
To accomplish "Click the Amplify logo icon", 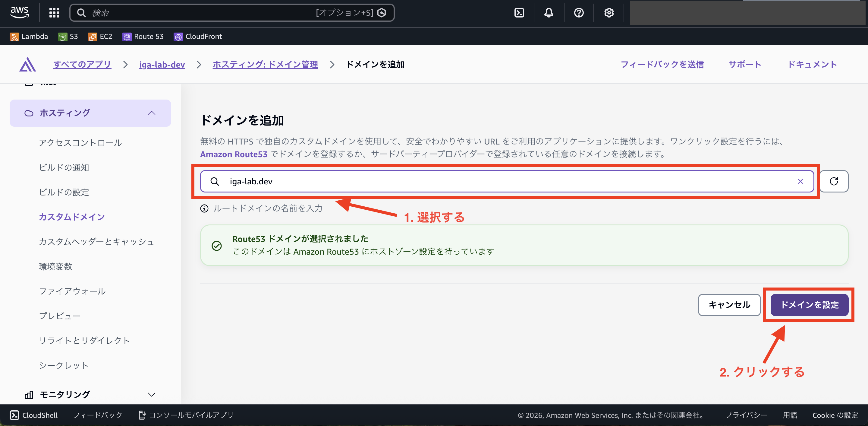I will pyautogui.click(x=28, y=65).
